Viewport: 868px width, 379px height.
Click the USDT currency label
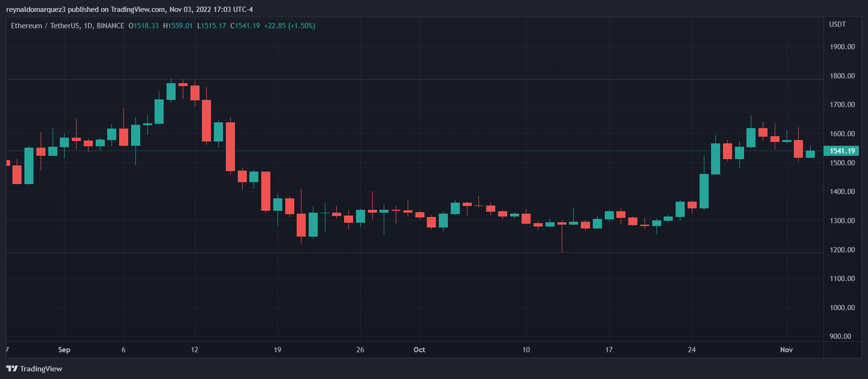click(837, 24)
